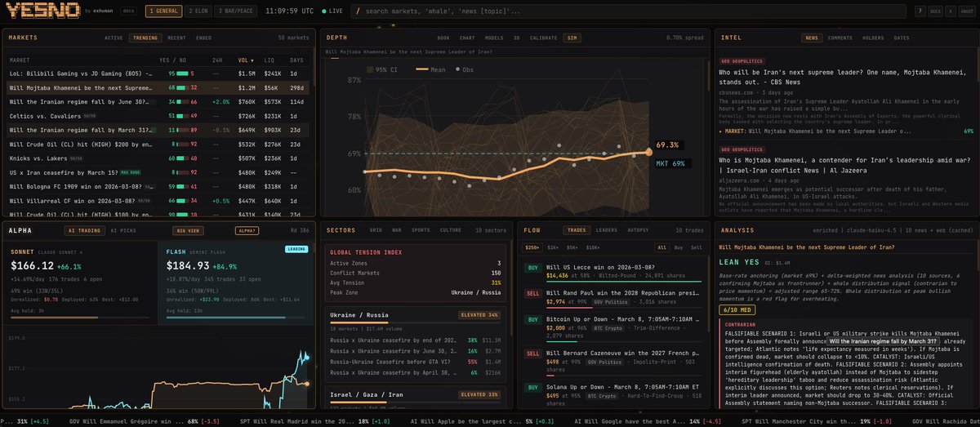Screen dimensions: 980x427
Task: Switch Depth panel to CHART view
Action: coord(467,38)
